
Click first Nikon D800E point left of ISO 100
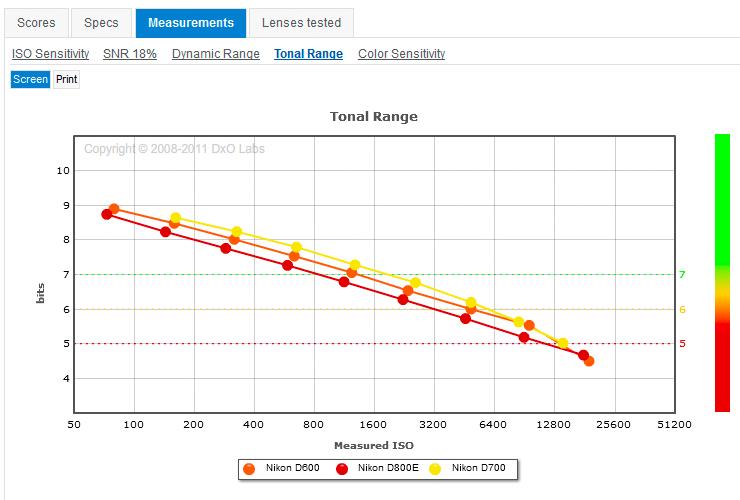coord(107,214)
